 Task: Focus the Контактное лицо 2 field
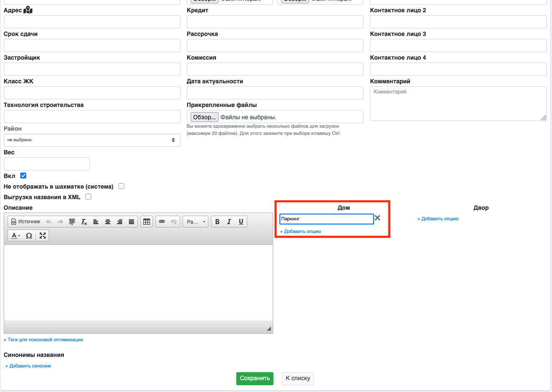pyautogui.click(x=458, y=22)
